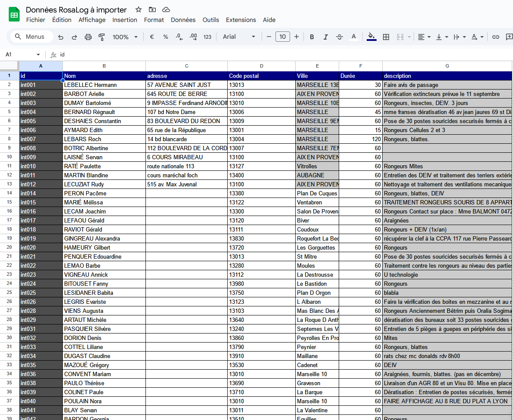Image resolution: width=513 pixels, height=420 pixels.
Task: Open the Extensions menu
Action: [x=241, y=20]
